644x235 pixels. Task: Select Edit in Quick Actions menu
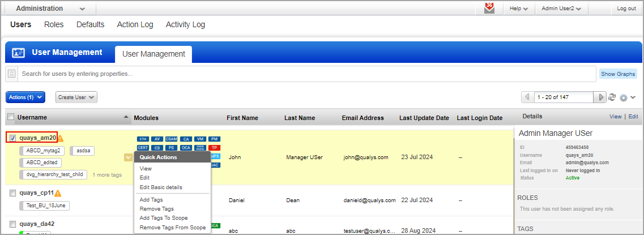click(x=144, y=177)
